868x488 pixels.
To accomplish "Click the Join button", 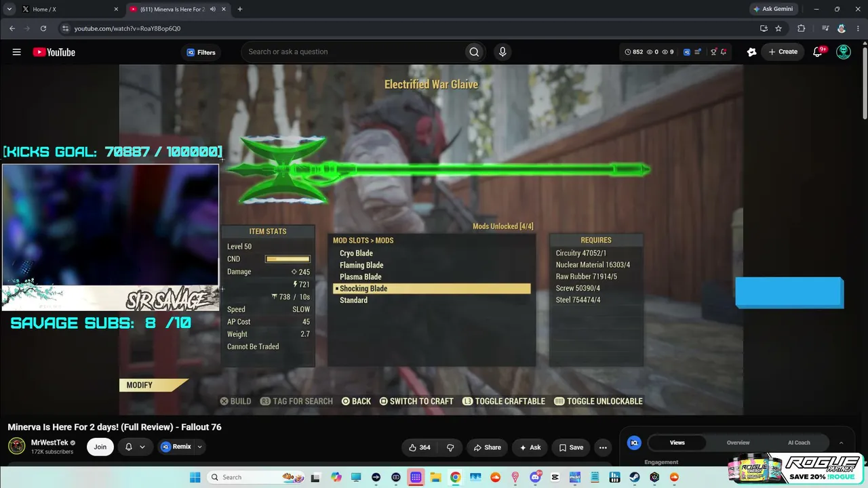I will (x=100, y=447).
